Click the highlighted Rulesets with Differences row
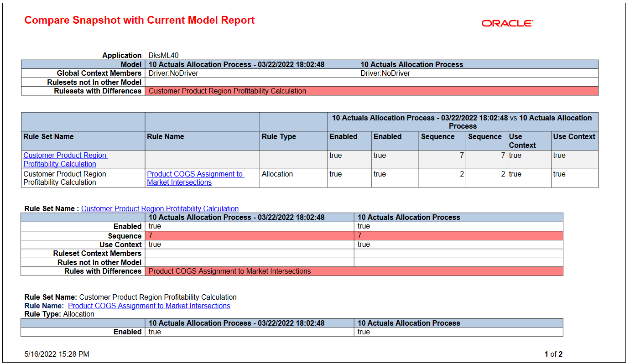The width and height of the screenshot is (630, 364). 228,91
